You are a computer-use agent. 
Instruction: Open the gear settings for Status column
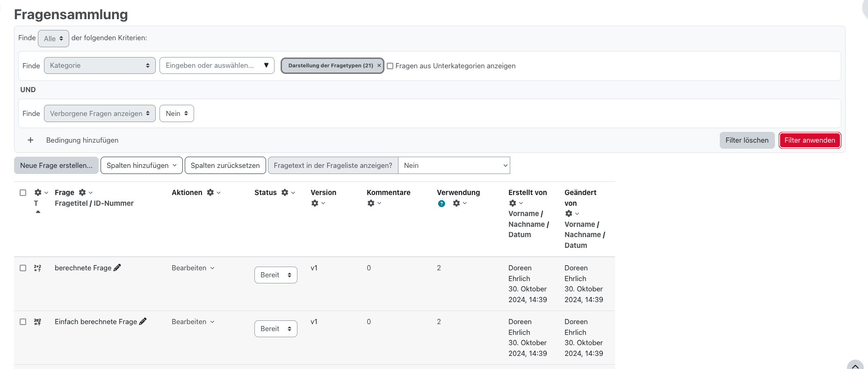[x=285, y=193]
